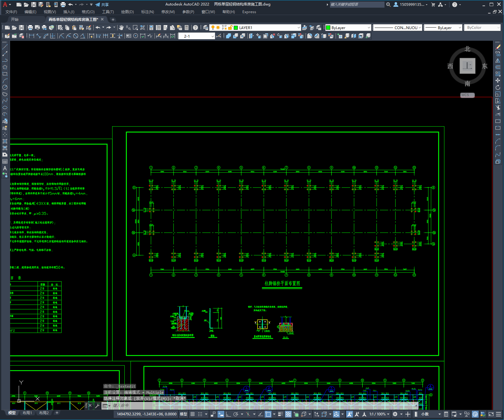Click the Help question mark in standard toolbar
Screen dimensions: 504x420
click(x=195, y=28)
